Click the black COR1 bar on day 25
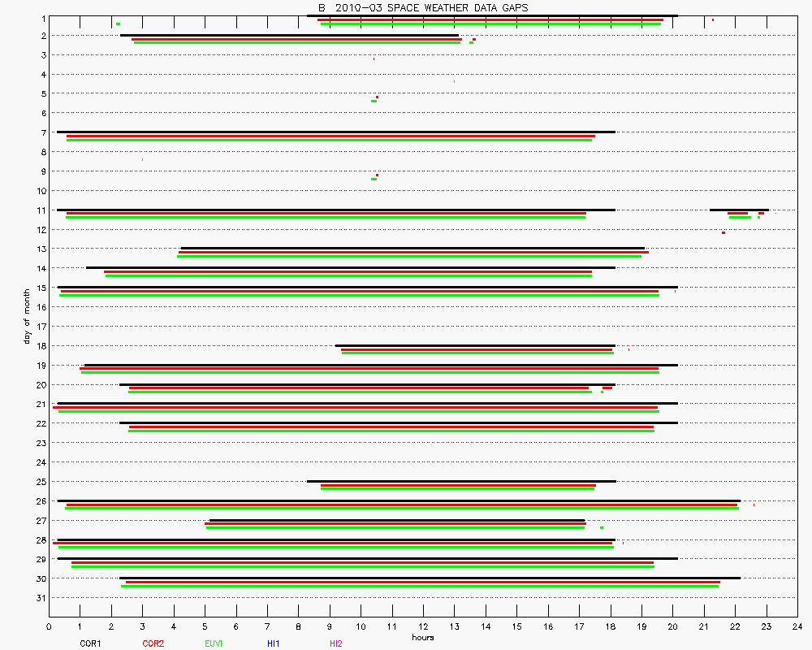This screenshot has width=812, height=650. point(461,481)
